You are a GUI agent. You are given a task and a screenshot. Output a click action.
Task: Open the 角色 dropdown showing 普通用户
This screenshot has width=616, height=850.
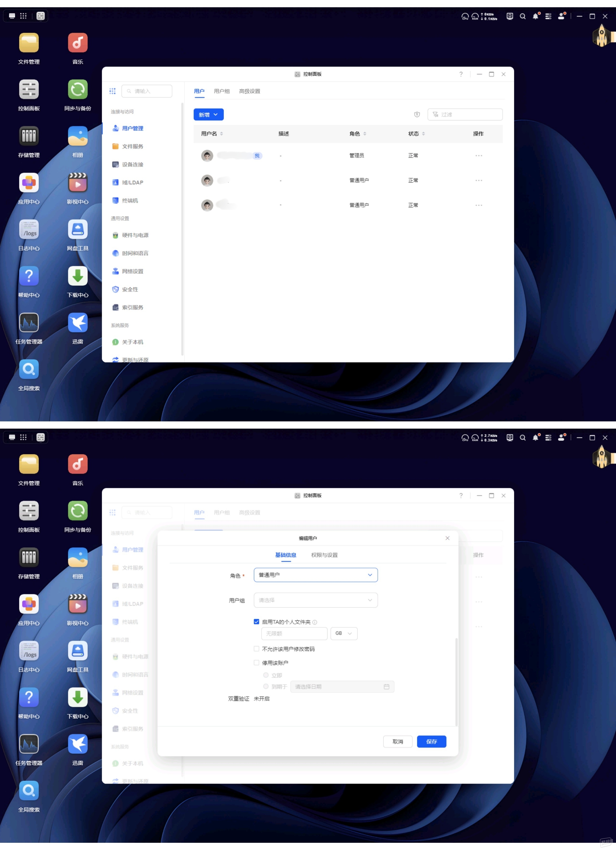(x=316, y=575)
